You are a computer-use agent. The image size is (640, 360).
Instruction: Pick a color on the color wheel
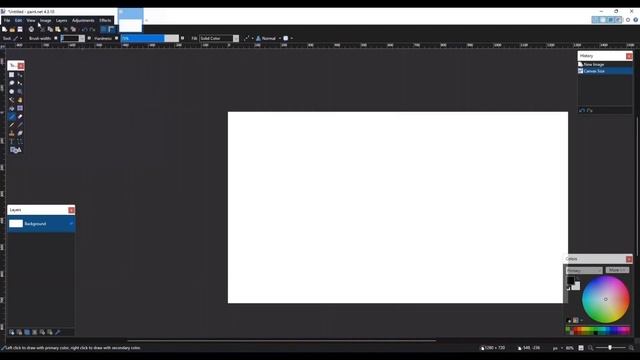click(x=606, y=299)
